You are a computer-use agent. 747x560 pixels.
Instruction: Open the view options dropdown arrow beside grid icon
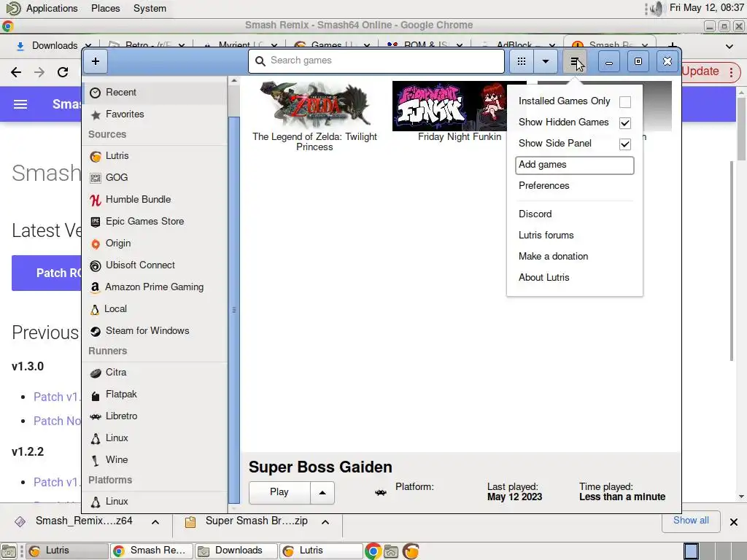coord(546,61)
